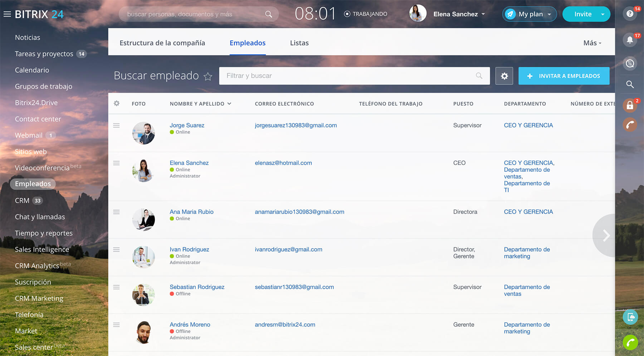The image size is (644, 356).
Task: Expand the Elena Sanchez user dropdown
Action: [x=483, y=14]
